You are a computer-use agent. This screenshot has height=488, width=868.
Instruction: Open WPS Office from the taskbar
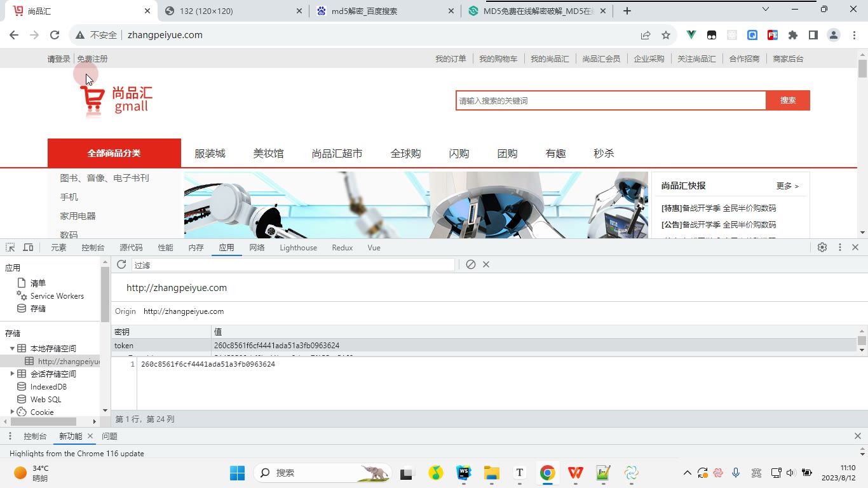[576, 473]
